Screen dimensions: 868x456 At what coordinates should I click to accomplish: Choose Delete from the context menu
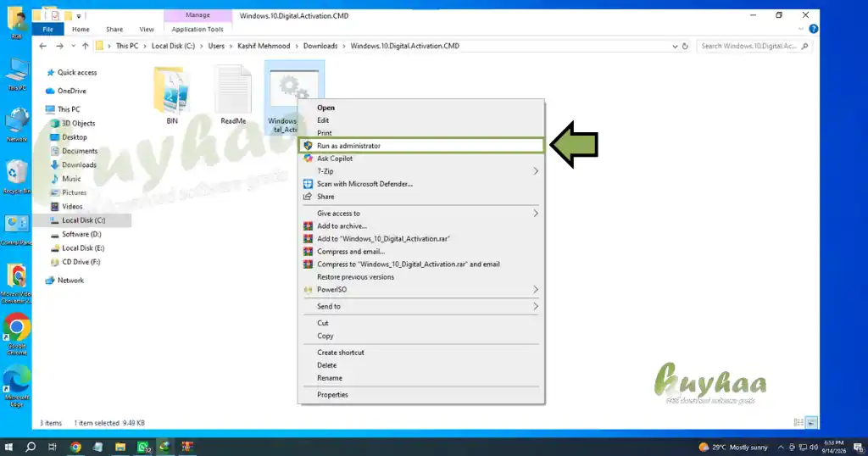pyautogui.click(x=420, y=365)
